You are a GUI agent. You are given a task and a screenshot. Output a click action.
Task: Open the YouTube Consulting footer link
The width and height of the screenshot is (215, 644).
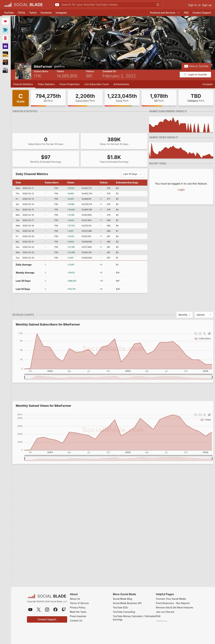124,612
